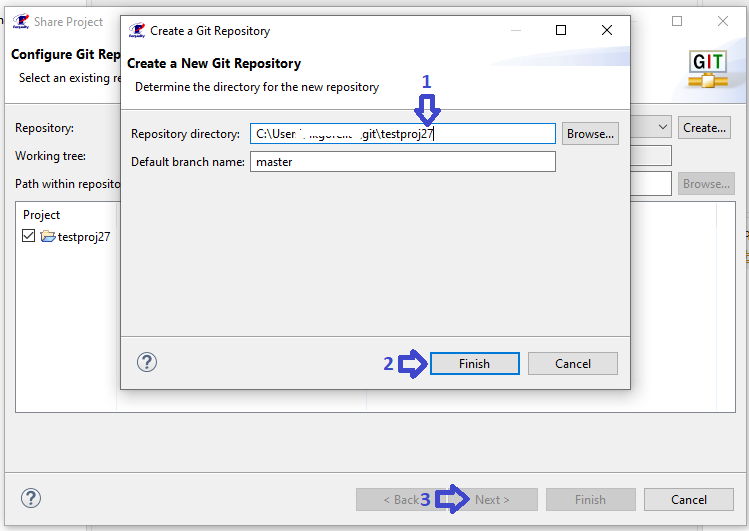Image resolution: width=749 pixels, height=531 pixels.
Task: Open help in Create a Git Repository dialog
Action: [147, 362]
